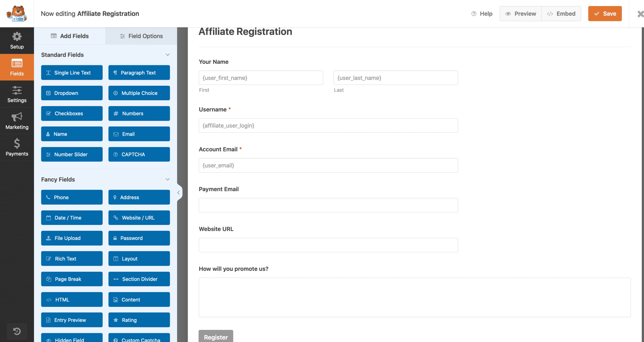
Task: Collapse the Standard Fields section
Action: [x=167, y=55]
